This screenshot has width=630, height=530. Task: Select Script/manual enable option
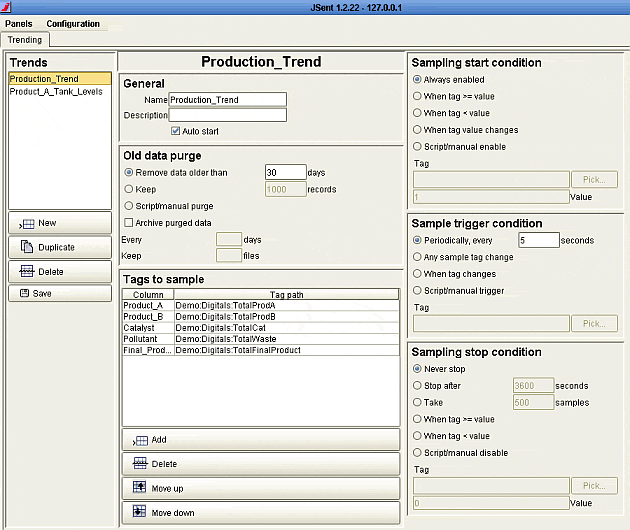(417, 146)
